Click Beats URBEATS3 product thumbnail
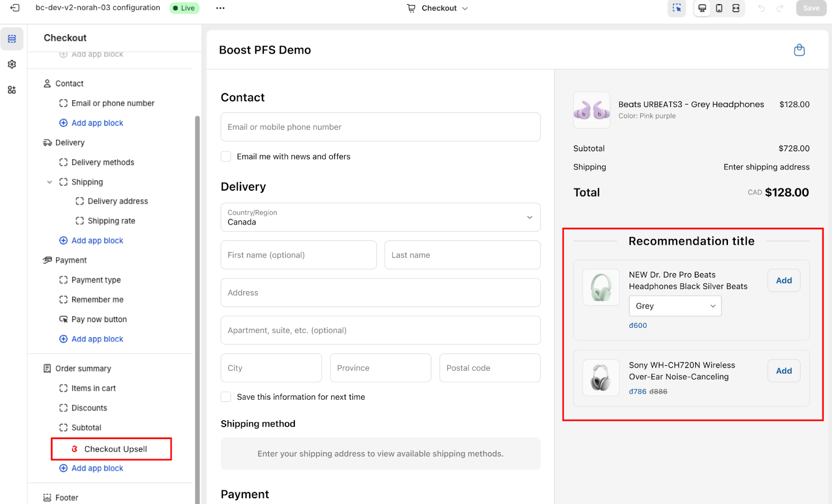 pos(592,110)
